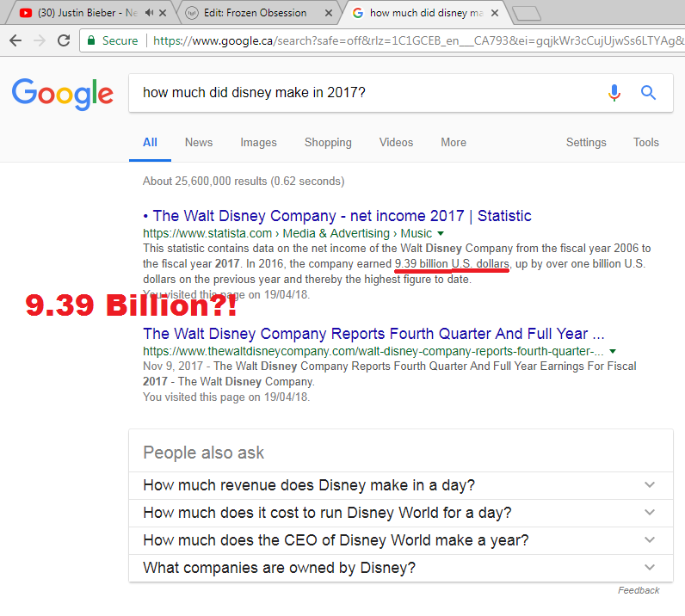
Task: Click the Secure padlock icon
Action: 91,40
